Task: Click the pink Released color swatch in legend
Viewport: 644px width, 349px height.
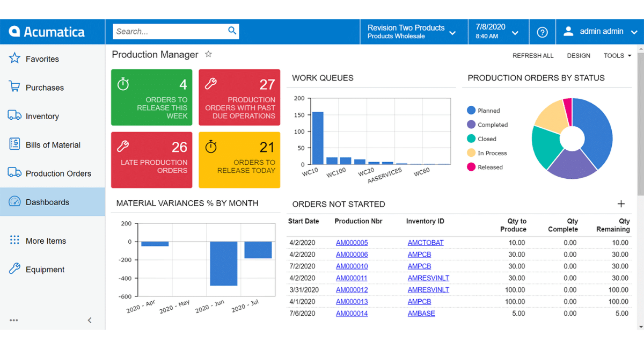Action: (x=470, y=167)
